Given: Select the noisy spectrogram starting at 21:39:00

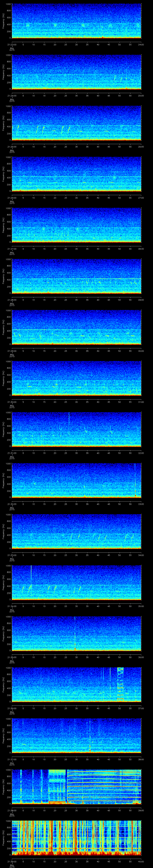Looking at the screenshot, I should click(x=77, y=838).
